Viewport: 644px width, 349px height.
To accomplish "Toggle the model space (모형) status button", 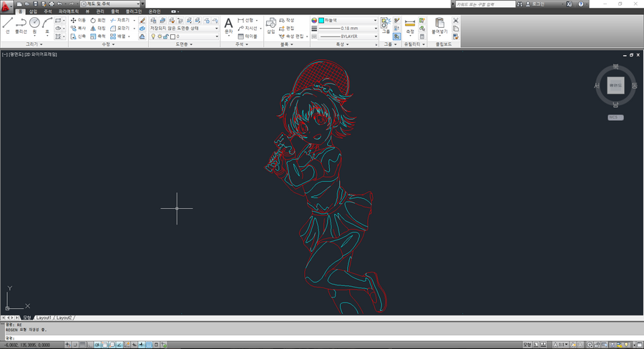I will tap(527, 345).
